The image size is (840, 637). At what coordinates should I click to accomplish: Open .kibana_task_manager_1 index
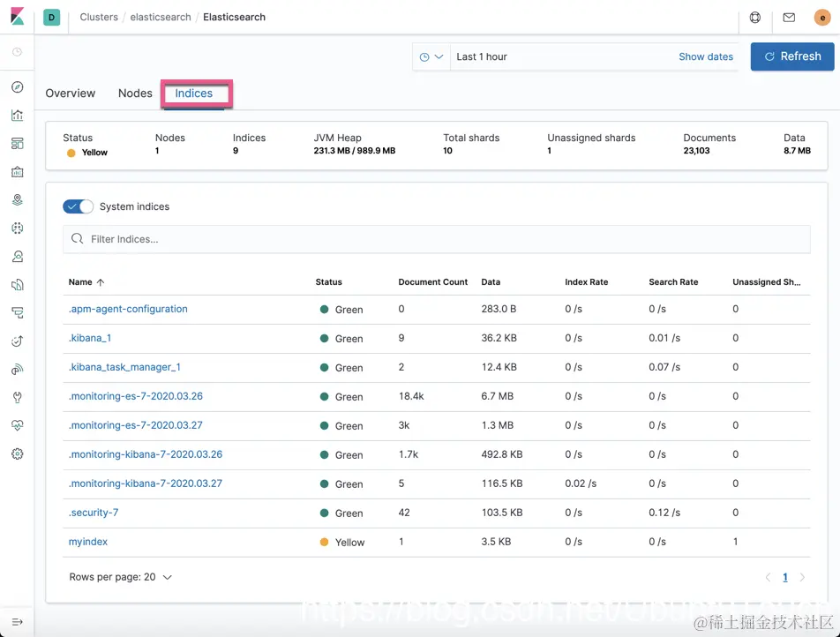coord(124,367)
